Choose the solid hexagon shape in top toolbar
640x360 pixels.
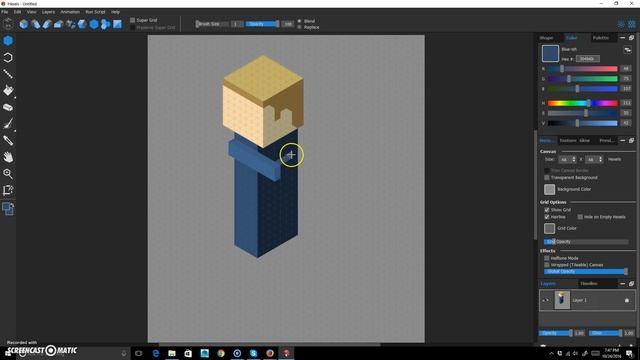click(x=94, y=24)
